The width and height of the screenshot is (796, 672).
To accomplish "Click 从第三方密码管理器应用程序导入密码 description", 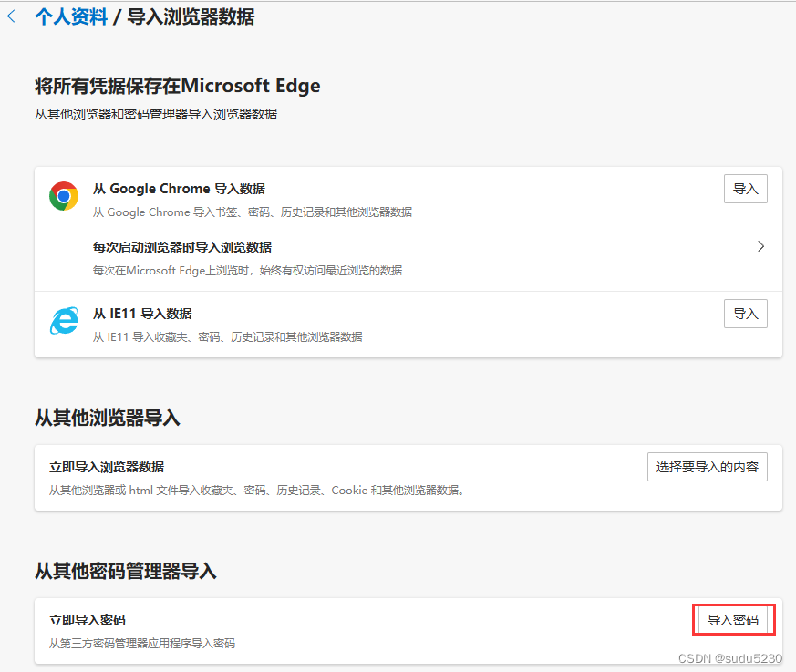I will click(142, 644).
